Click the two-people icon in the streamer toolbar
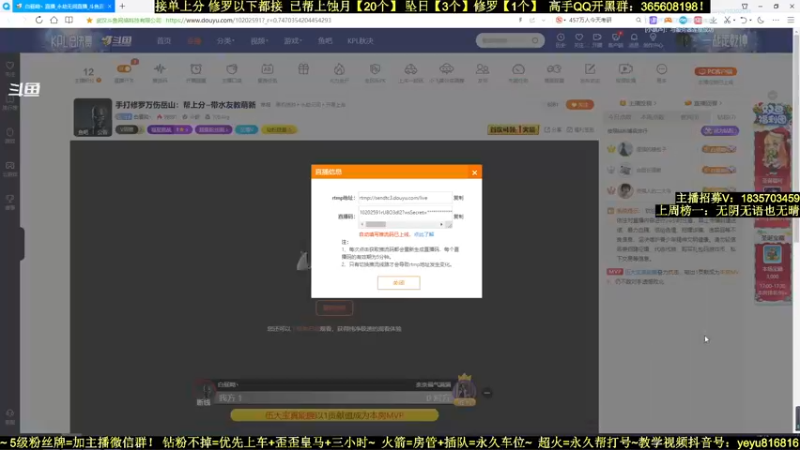This screenshot has height=450, width=800. [x=482, y=69]
